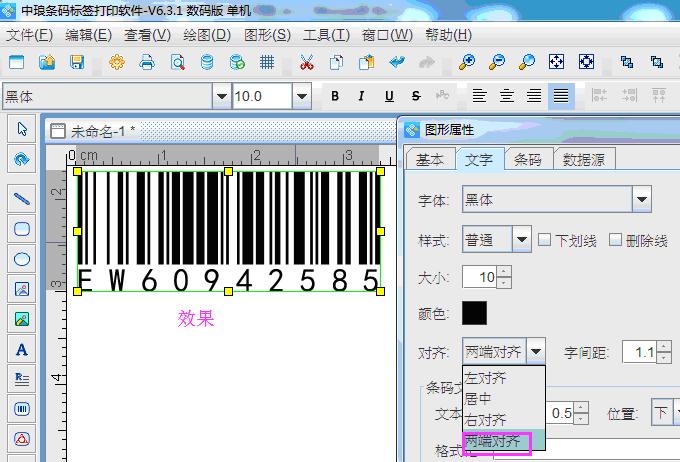Click the save disk icon
Screen dimensions: 680x462
(x=77, y=62)
